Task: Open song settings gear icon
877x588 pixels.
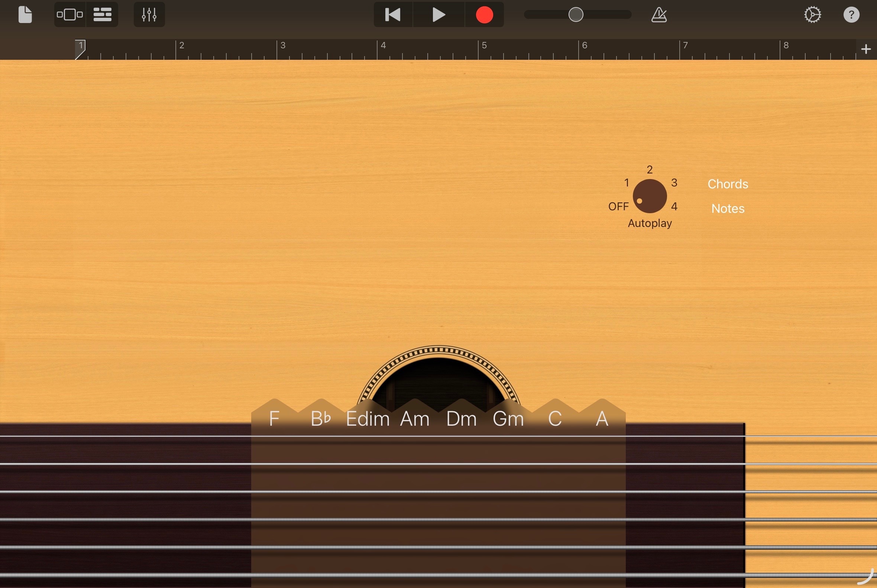Action: 812,15
